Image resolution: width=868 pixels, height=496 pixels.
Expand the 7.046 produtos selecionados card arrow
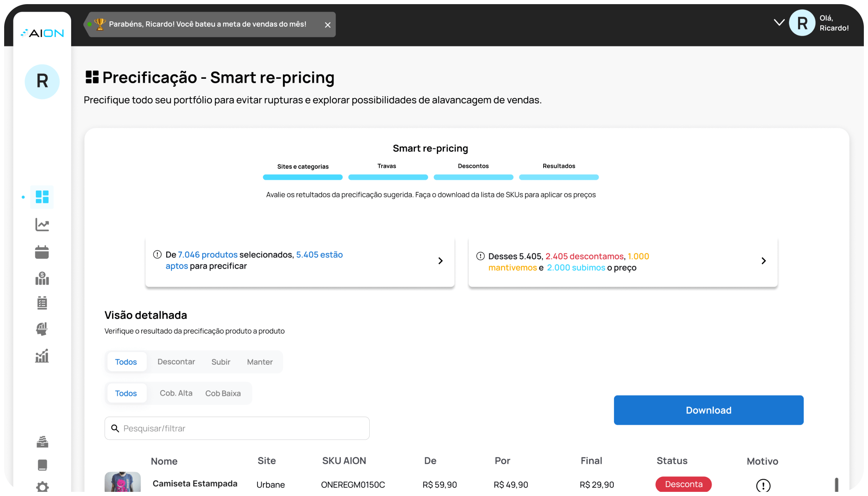440,261
